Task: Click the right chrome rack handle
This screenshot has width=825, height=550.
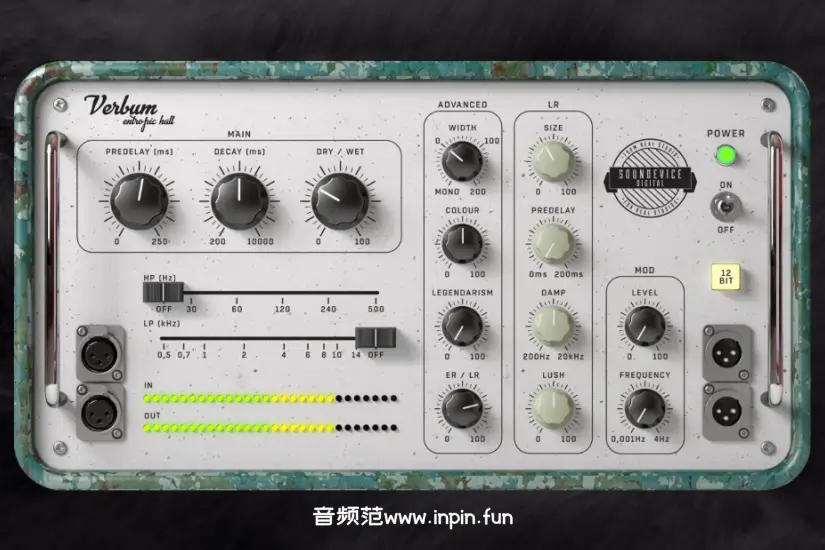Action: pos(774,268)
